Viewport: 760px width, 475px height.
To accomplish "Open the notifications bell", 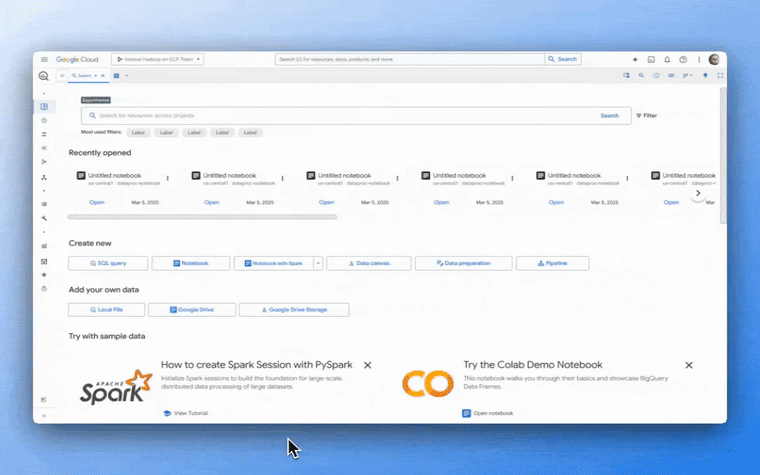I will [667, 59].
